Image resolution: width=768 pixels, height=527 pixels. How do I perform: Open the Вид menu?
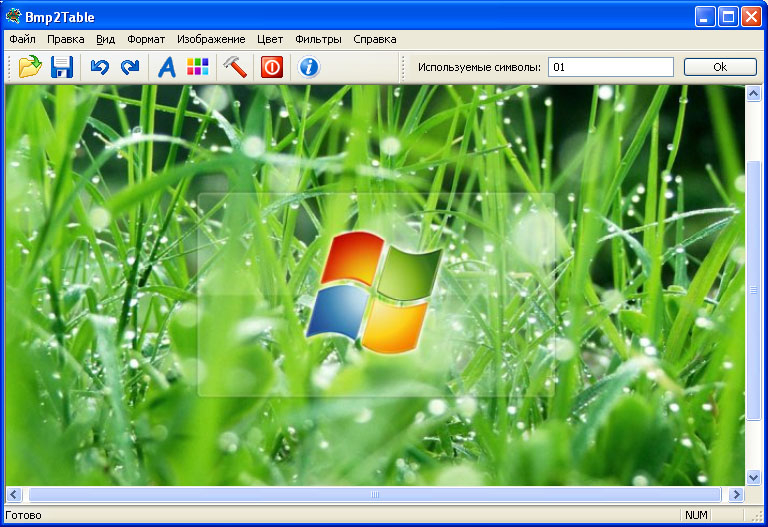tap(105, 39)
